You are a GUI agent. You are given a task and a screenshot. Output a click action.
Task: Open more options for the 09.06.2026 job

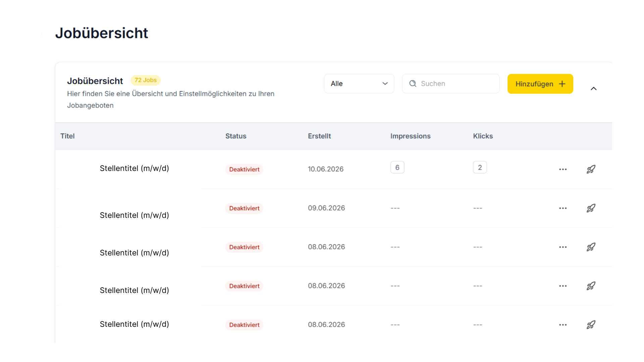click(563, 208)
